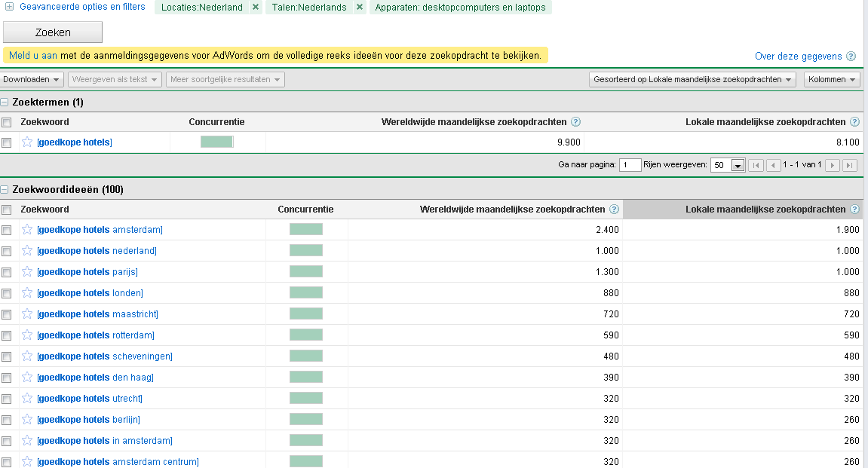
Task: Competition bar for goedkope hotels berlijn row
Action: pyautogui.click(x=306, y=419)
